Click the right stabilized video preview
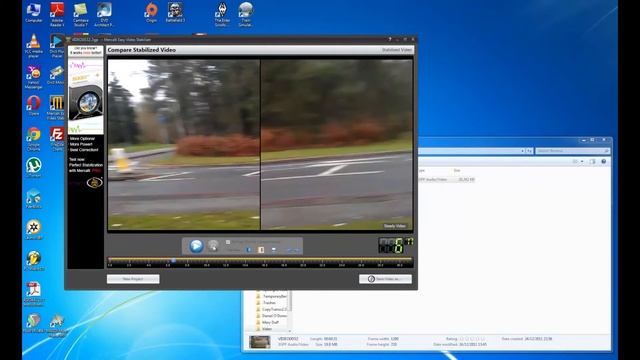Image resolution: width=640 pixels, height=360 pixels. (337, 144)
